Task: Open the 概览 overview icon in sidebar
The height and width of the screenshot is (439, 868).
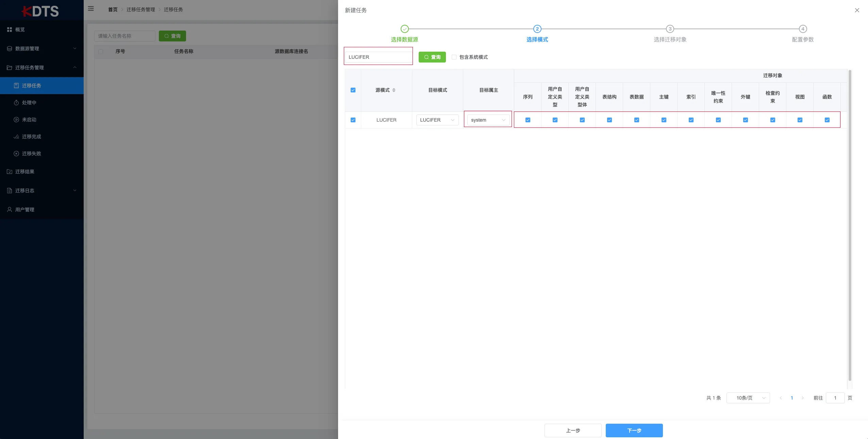Action: coord(10,30)
